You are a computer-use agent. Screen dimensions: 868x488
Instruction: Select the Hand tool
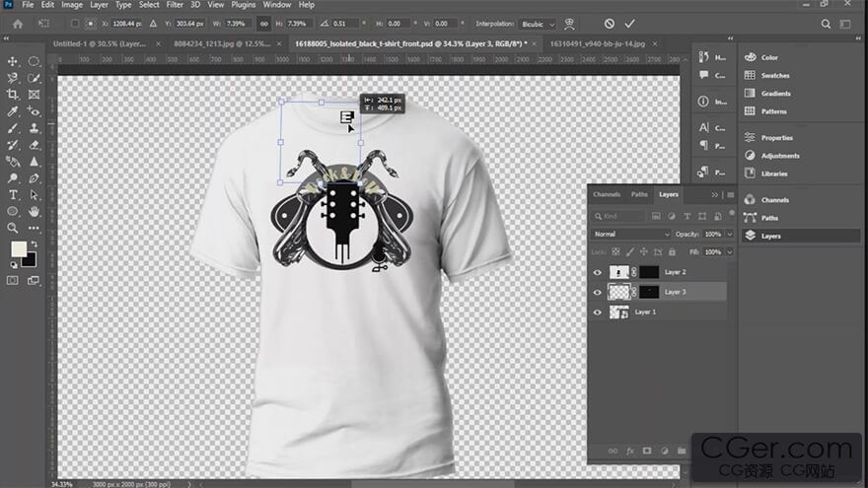35,211
